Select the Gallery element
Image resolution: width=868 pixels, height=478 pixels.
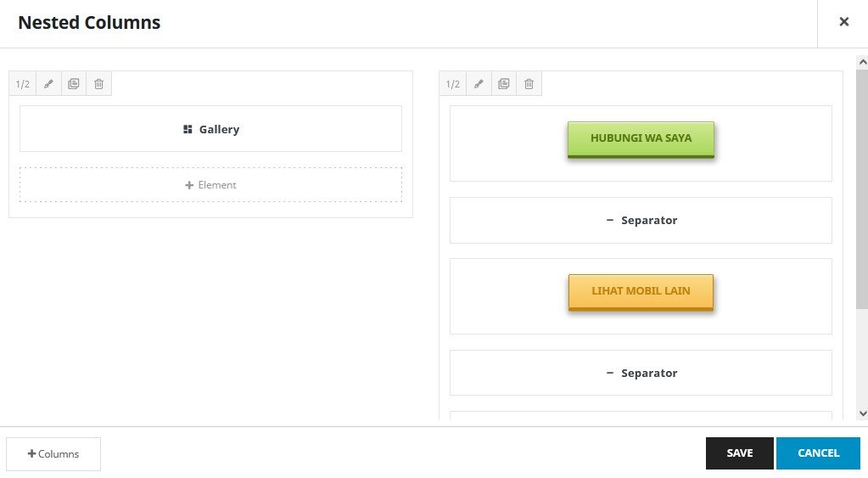210,129
